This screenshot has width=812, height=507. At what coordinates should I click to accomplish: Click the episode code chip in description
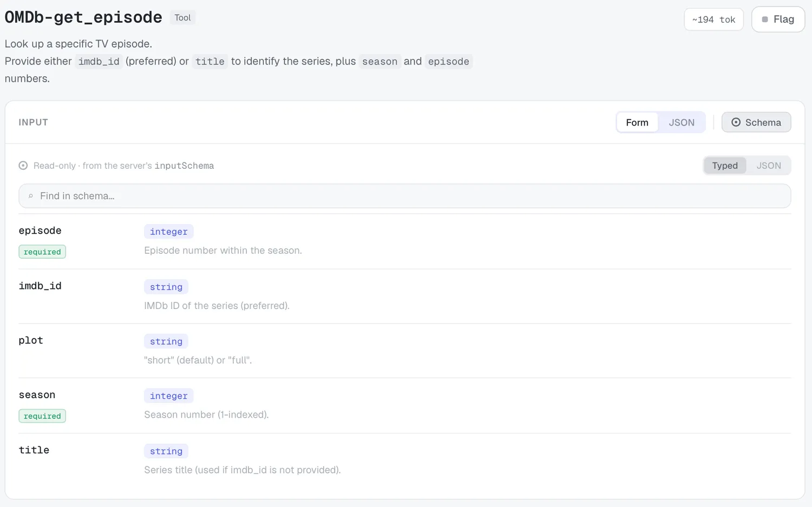click(449, 61)
